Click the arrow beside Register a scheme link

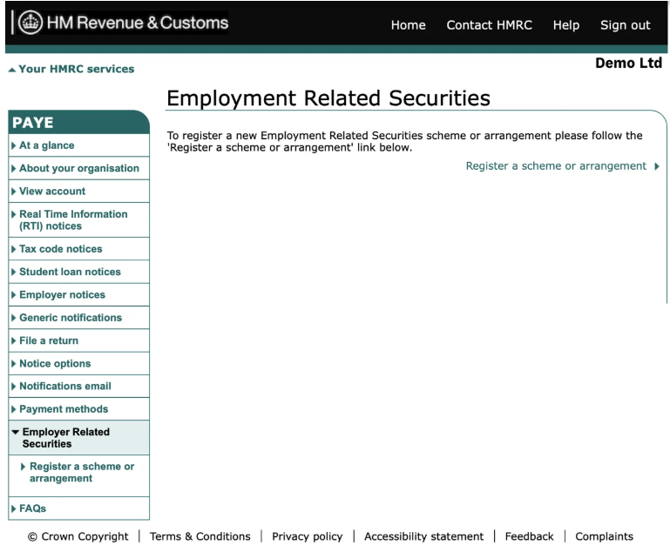657,167
